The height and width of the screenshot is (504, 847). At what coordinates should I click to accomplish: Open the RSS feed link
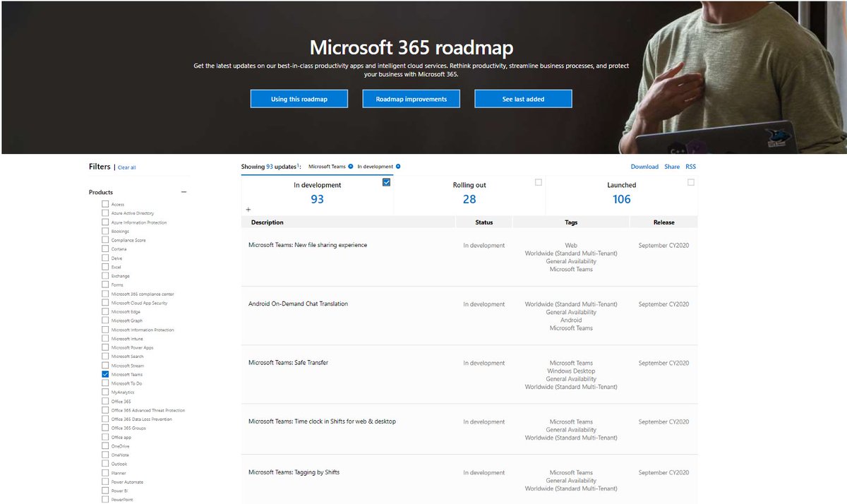tap(690, 166)
